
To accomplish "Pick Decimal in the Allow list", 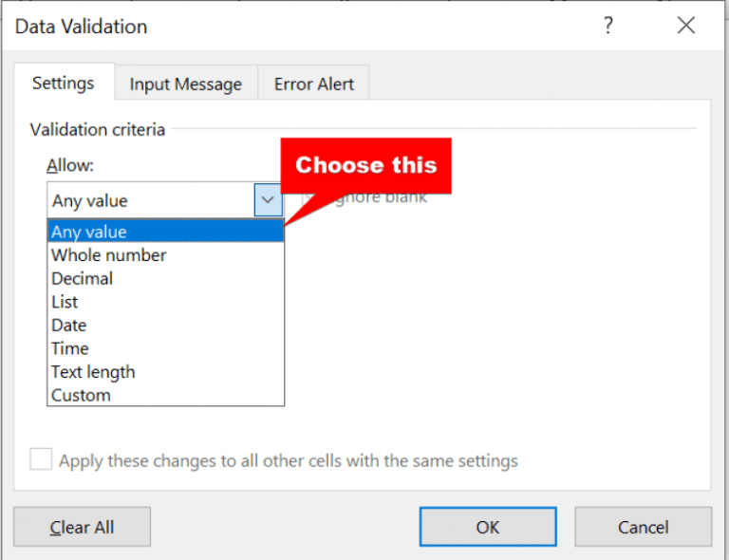I will pyautogui.click(x=82, y=278).
